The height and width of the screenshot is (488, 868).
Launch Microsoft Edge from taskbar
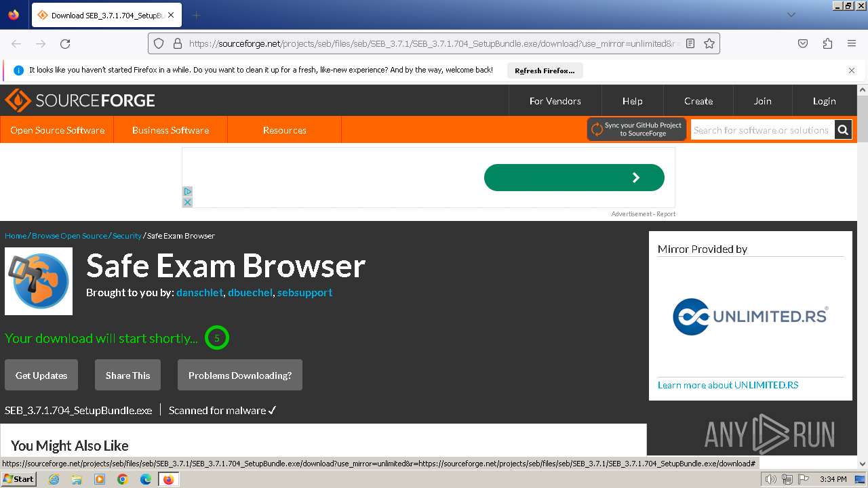tap(146, 479)
